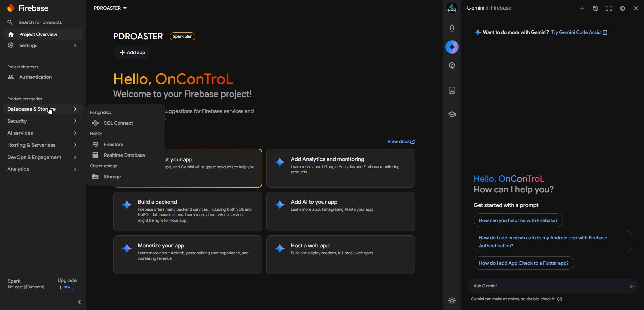644x310 pixels.
Task: Click the Authentication people icon
Action: pos(11,77)
